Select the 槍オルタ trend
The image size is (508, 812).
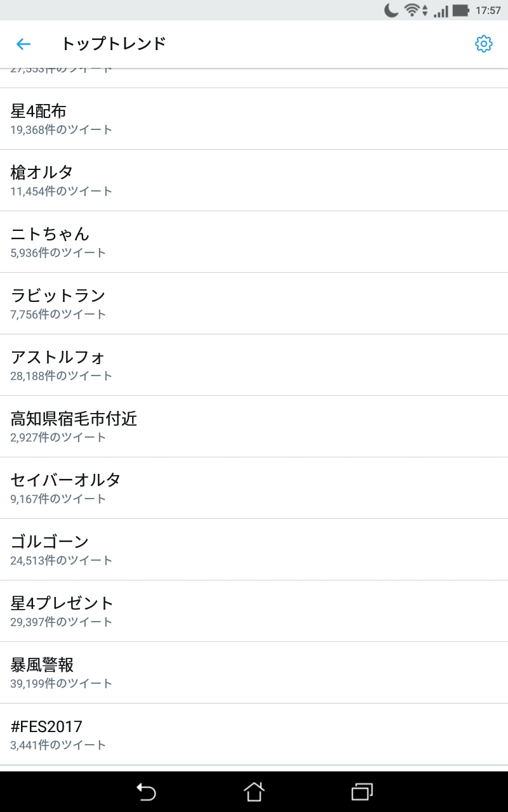pyautogui.click(x=254, y=180)
